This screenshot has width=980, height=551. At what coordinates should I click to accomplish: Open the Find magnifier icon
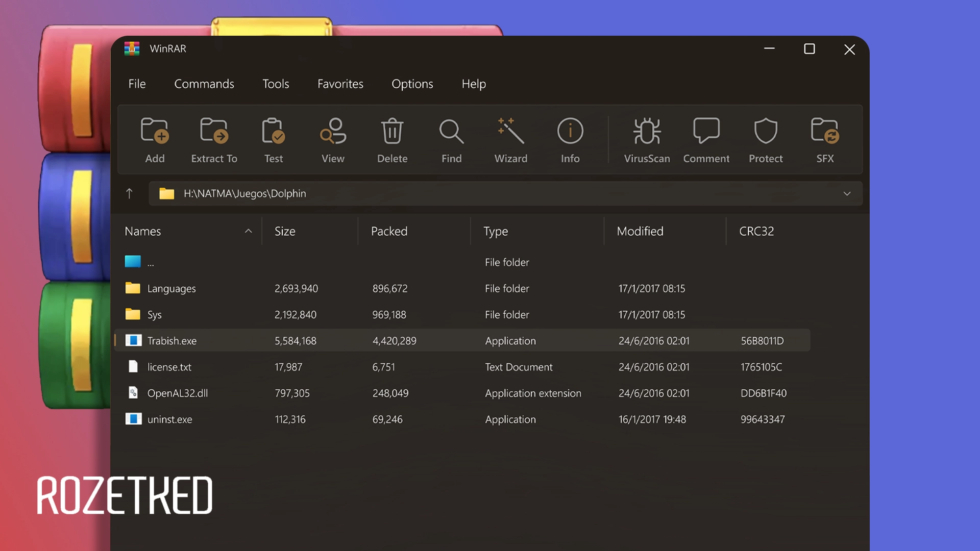[x=451, y=131]
